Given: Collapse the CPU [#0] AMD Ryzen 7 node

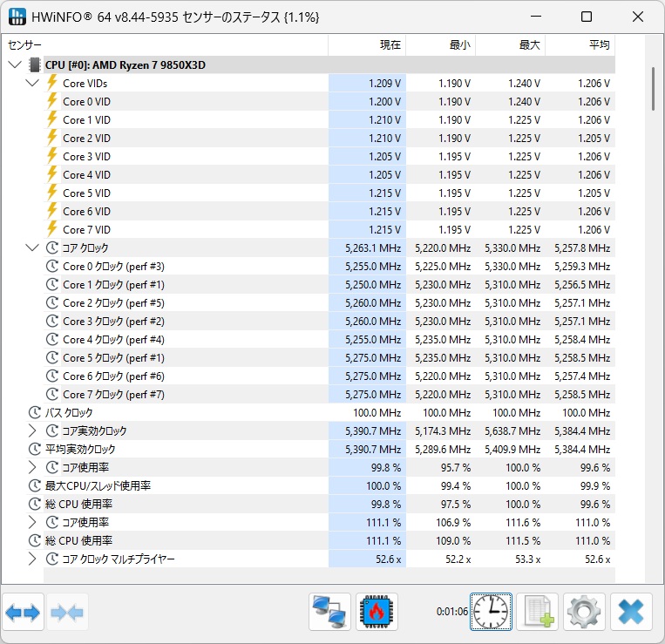Looking at the screenshot, I should coord(15,64).
